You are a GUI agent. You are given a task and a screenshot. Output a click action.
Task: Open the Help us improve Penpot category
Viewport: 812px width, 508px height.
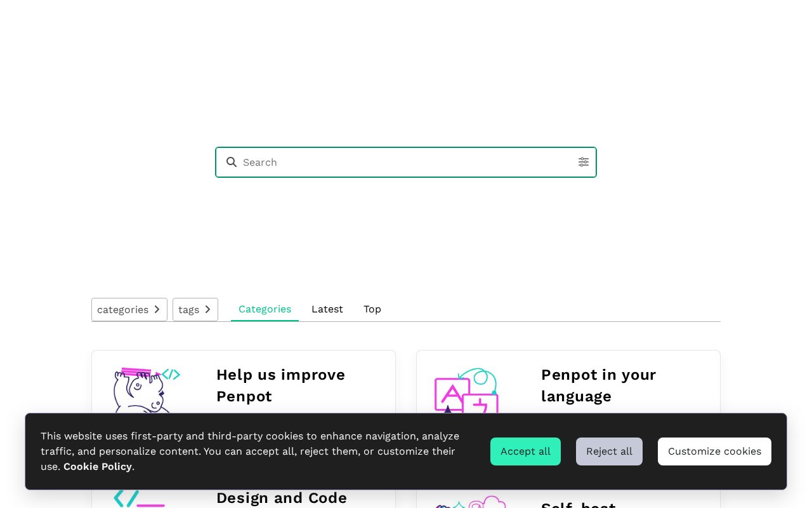(281, 385)
